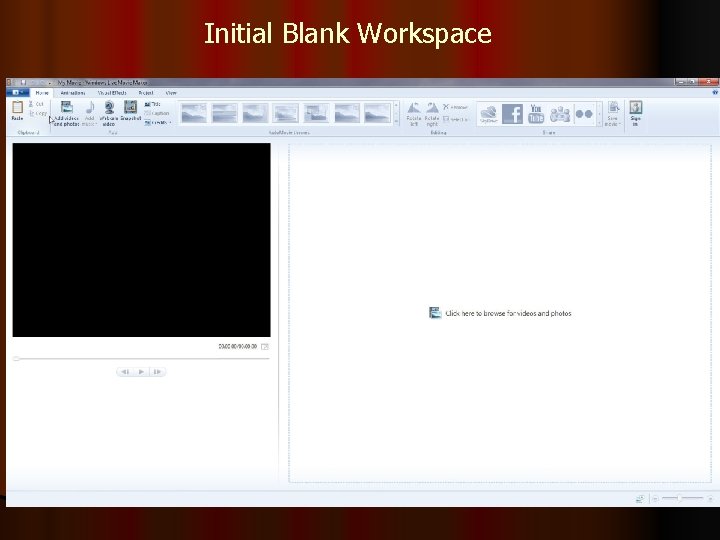The height and width of the screenshot is (540, 720).
Task: Toggle full screen preview icon beside timecode
Action: pos(265,347)
